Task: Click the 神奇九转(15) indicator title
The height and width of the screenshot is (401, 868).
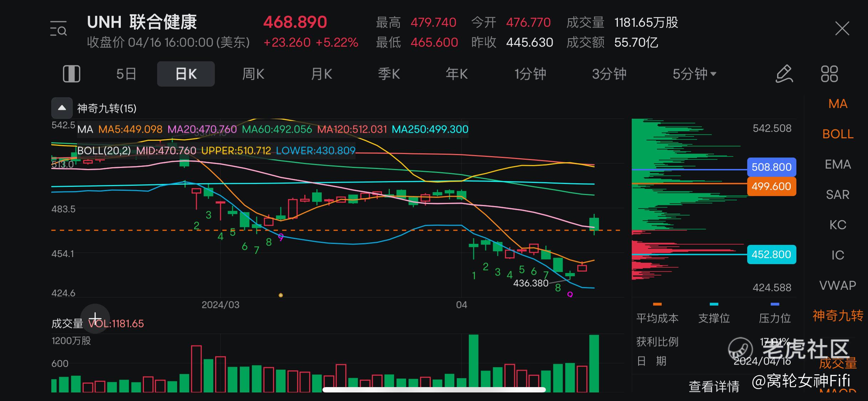Action: [x=107, y=108]
